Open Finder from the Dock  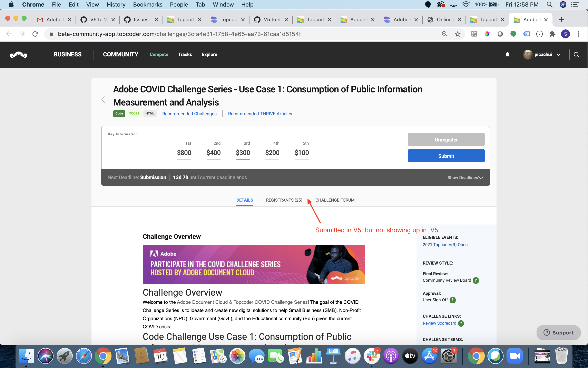26,356
